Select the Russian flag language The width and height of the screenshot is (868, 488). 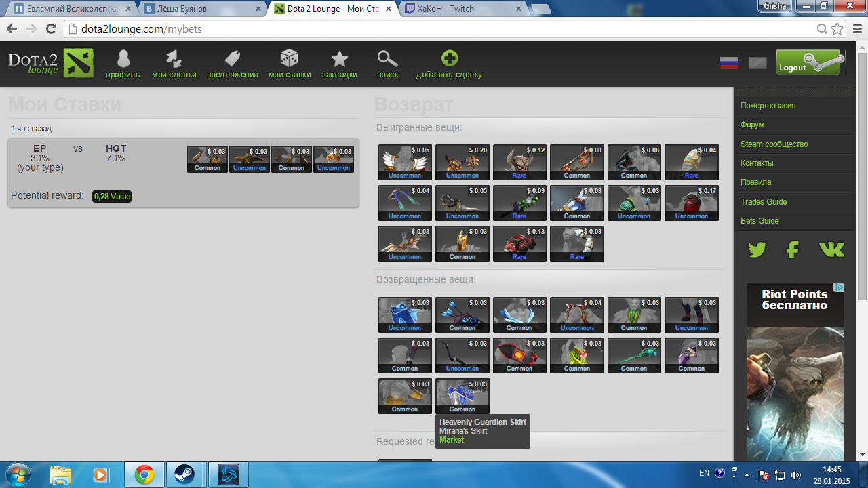(x=729, y=63)
